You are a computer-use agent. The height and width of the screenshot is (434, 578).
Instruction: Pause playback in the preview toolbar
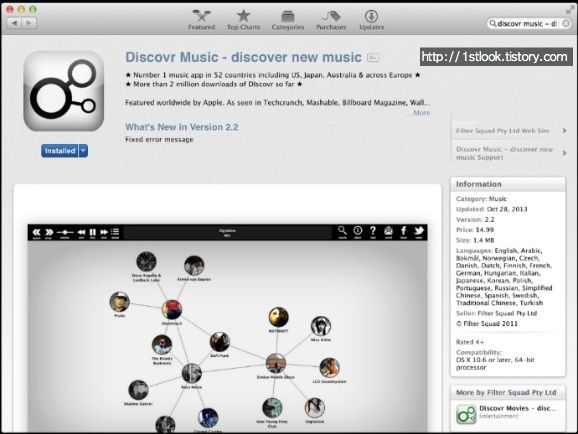point(93,232)
